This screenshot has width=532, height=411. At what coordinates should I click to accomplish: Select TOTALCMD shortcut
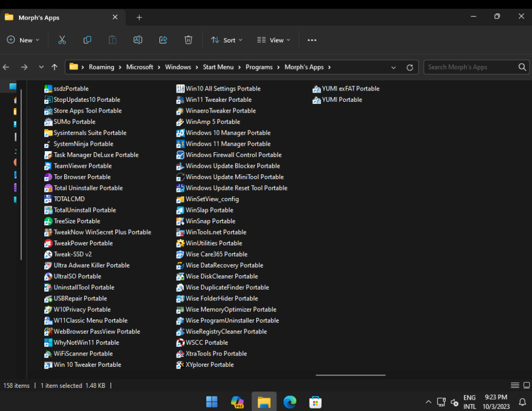(64, 199)
